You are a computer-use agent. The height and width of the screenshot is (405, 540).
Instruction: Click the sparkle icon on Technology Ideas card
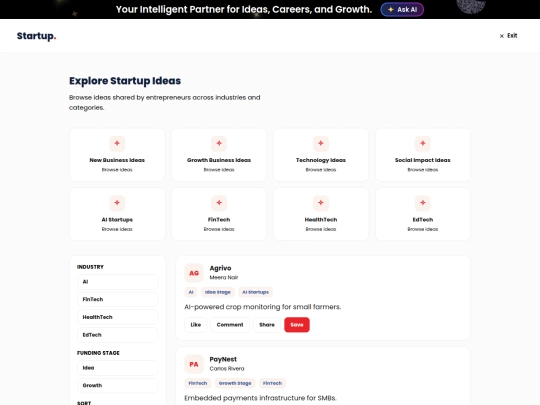321,143
